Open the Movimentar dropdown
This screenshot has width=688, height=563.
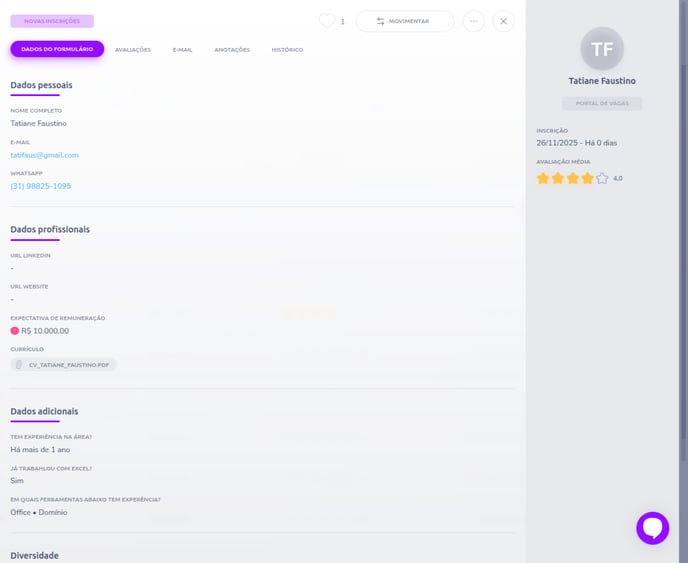404,21
